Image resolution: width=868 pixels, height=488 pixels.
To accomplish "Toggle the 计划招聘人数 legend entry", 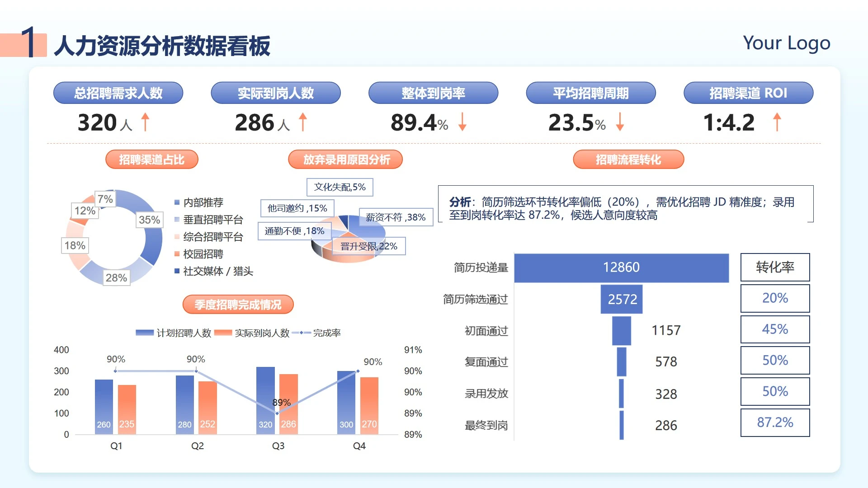I will [x=145, y=333].
